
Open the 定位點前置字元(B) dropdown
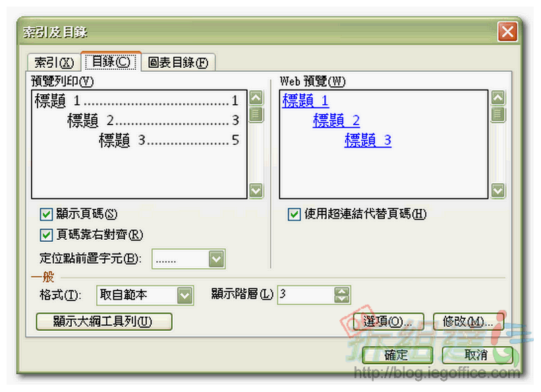tap(216, 259)
